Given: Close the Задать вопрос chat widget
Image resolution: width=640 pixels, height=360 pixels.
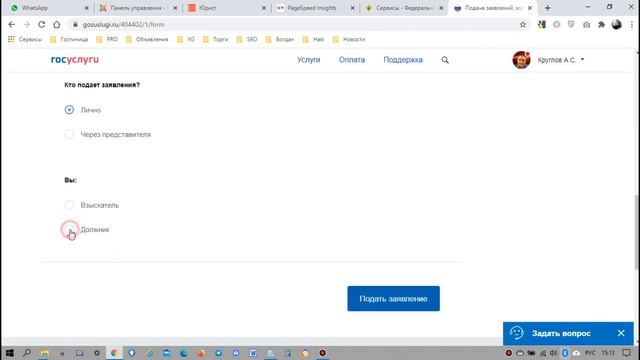Looking at the screenshot, I should click(x=621, y=333).
